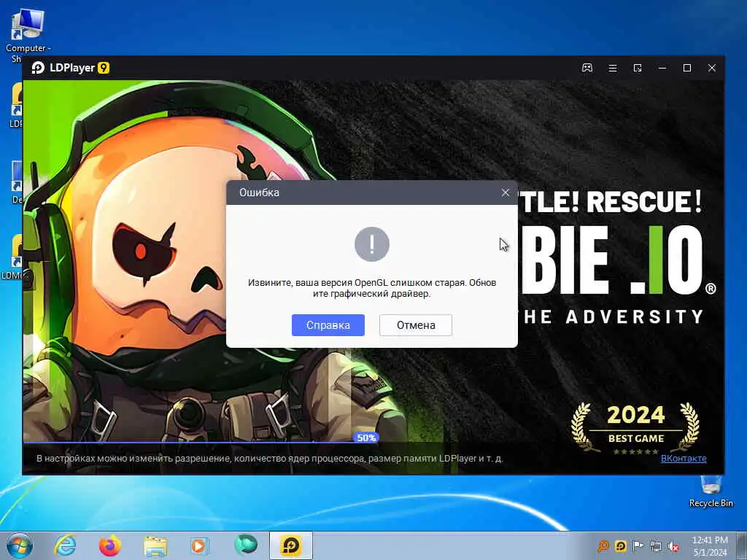The width and height of the screenshot is (747, 560).
Task: Open LDPlayer hamburger menu
Action: (613, 68)
